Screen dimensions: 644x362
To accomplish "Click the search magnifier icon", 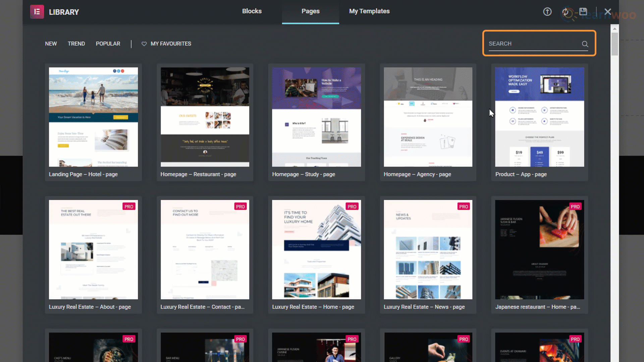I will [585, 44].
